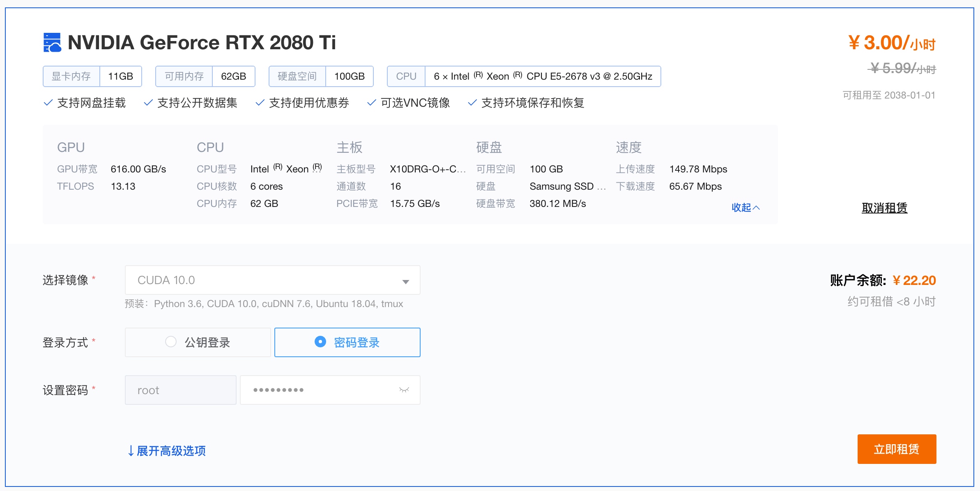Click the root username field
Image resolution: width=980 pixels, height=491 pixels.
pos(181,390)
